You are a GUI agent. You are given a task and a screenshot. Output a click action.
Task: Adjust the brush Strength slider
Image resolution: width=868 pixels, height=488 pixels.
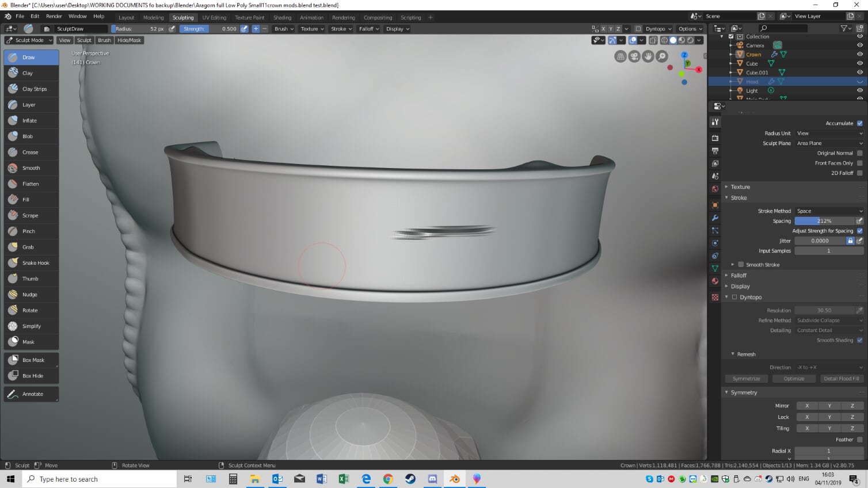[x=210, y=29]
